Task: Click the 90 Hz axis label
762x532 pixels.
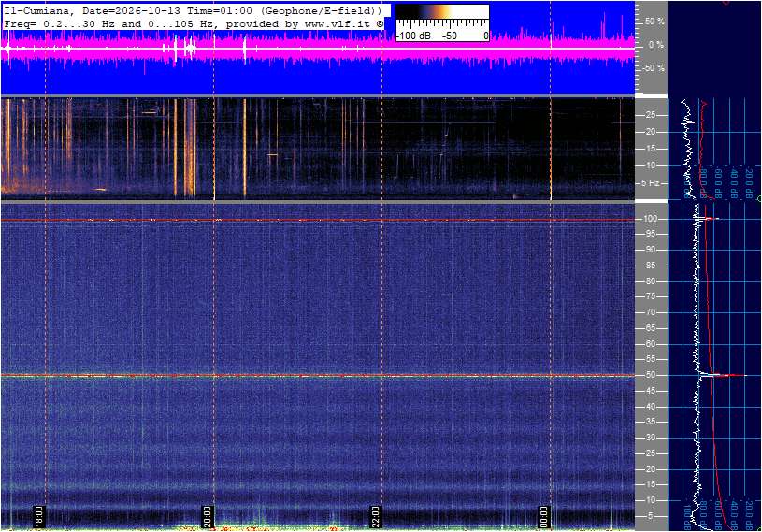Action: coord(650,250)
